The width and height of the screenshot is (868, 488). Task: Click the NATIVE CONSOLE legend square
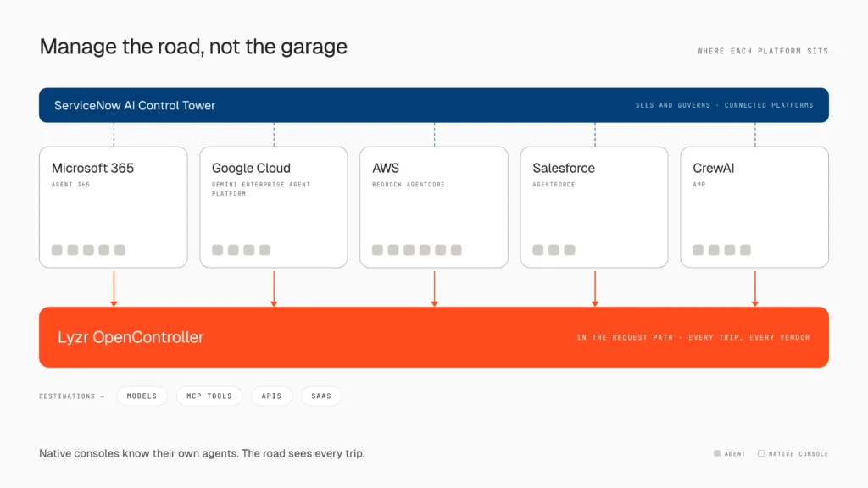click(761, 453)
